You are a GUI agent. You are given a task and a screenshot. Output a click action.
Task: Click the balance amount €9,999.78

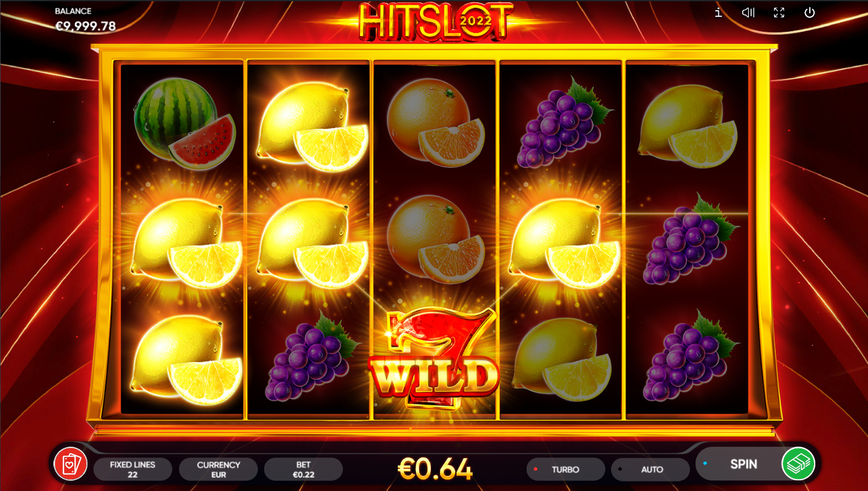pyautogui.click(x=86, y=26)
